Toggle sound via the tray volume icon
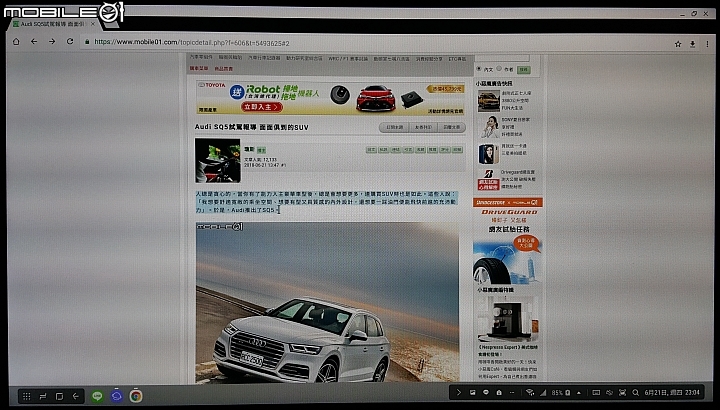720x410 pixels. (x=609, y=393)
